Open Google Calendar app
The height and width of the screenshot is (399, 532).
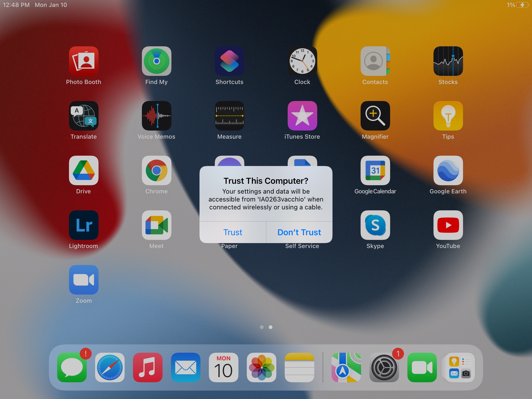coord(375,170)
